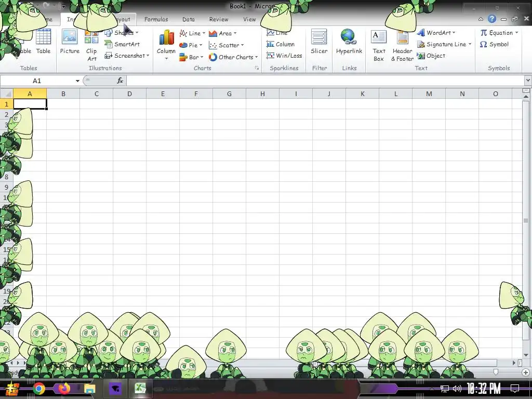Image resolution: width=532 pixels, height=399 pixels.
Task: Add a Header & Footer
Action: [403, 46]
